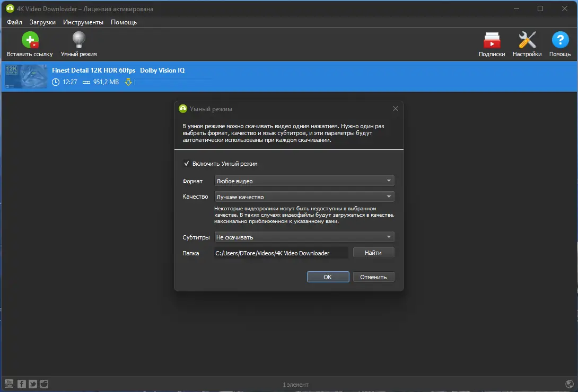Screen dimensions: 578x392
Task: Open Smart Mode lightbulb icon in toolbar
Action: pyautogui.click(x=78, y=40)
